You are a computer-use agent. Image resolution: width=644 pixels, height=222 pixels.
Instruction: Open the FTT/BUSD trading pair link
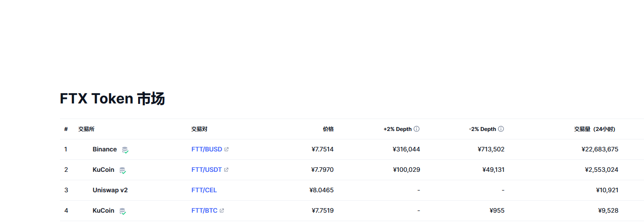pyautogui.click(x=207, y=150)
